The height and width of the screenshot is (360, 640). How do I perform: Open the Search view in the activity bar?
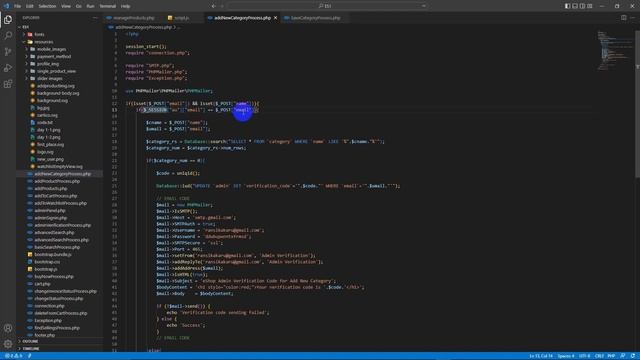click(8, 36)
